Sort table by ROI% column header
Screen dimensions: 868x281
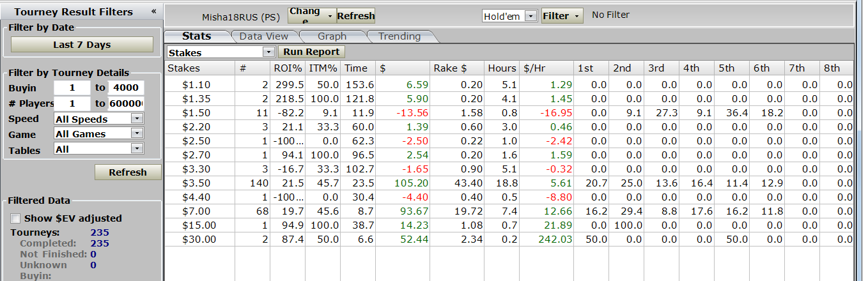point(286,68)
